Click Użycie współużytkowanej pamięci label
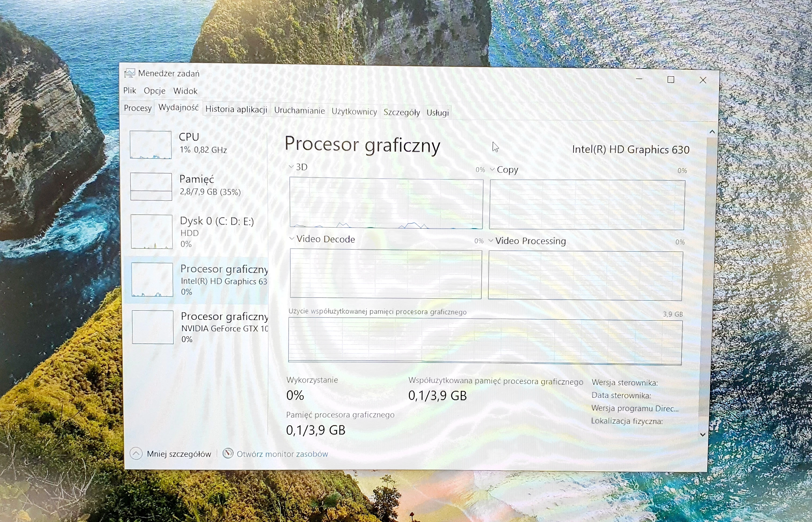The height and width of the screenshot is (522, 812). 377,312
